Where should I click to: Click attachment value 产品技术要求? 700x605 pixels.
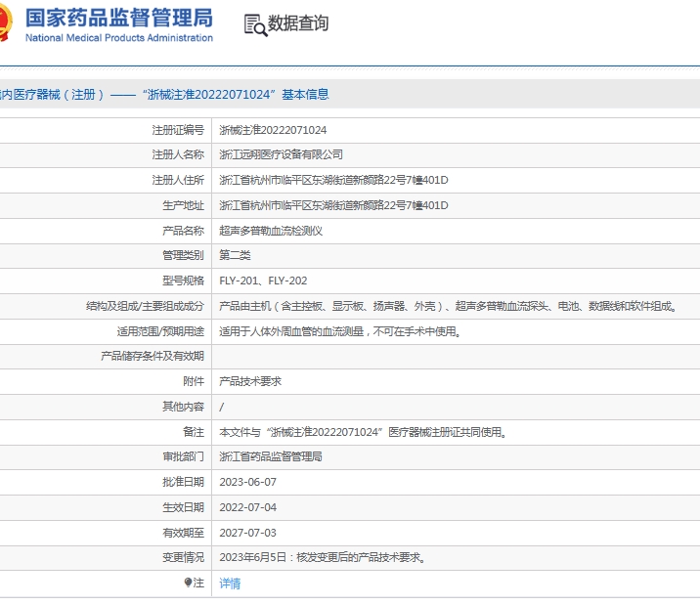250,381
